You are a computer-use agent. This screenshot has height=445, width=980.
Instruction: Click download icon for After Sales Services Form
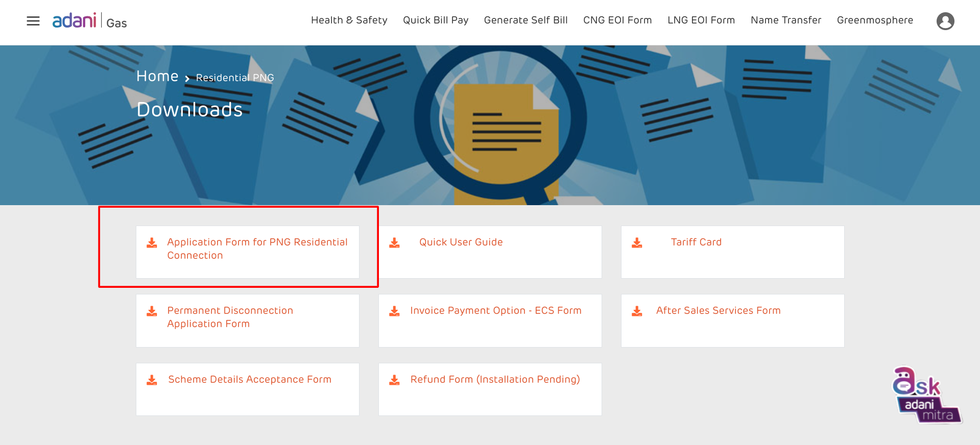coord(637,311)
